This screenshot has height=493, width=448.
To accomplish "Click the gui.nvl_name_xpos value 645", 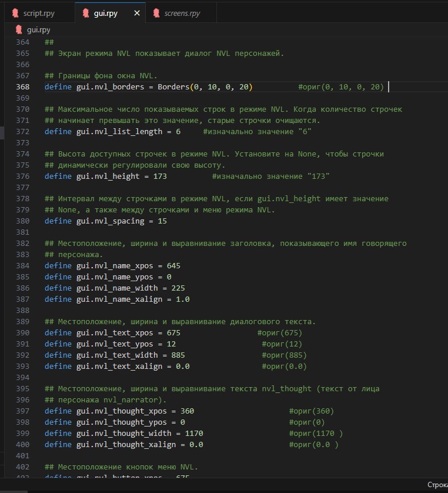I will tap(173, 266).
